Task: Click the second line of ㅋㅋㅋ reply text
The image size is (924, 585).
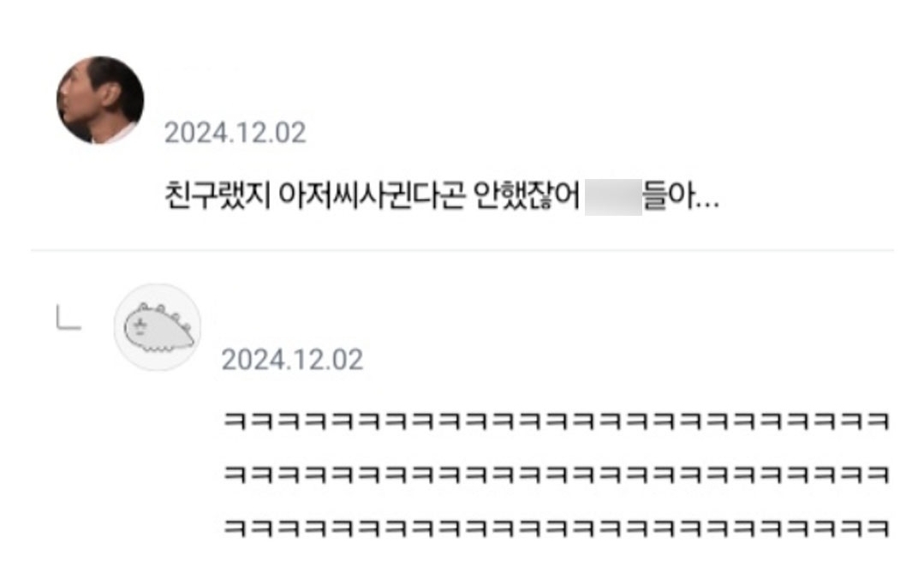Action: tap(557, 474)
